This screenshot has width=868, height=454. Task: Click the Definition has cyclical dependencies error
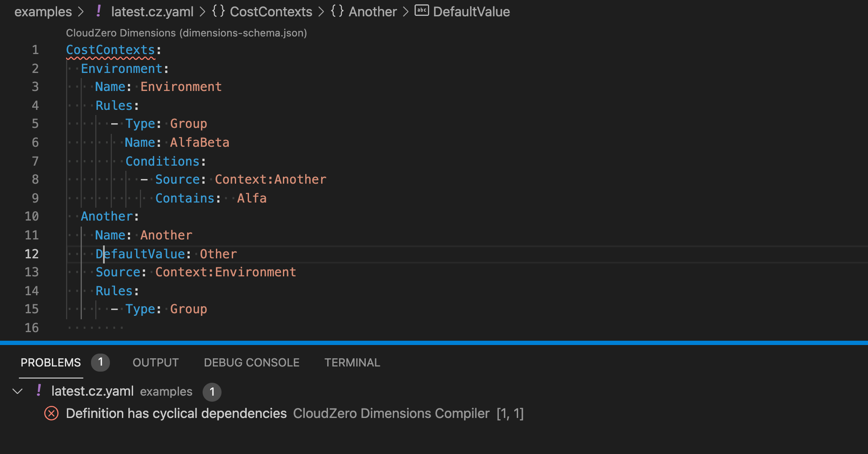point(176,413)
